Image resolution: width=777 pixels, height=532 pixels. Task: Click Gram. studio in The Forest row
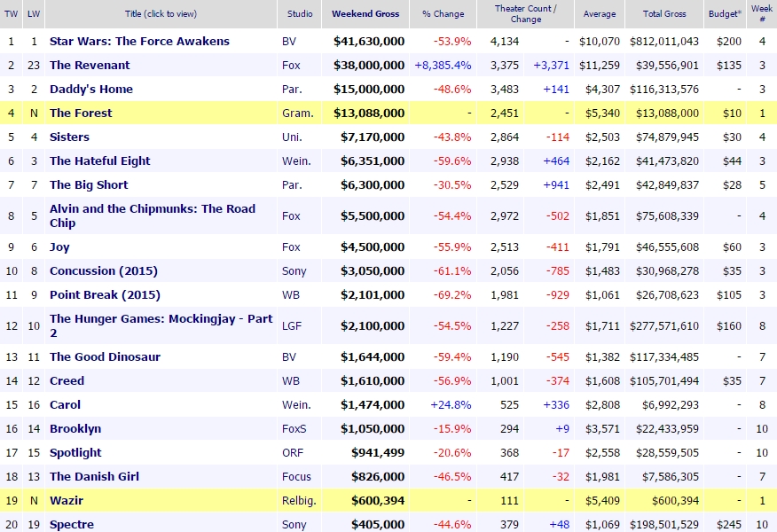click(x=297, y=113)
